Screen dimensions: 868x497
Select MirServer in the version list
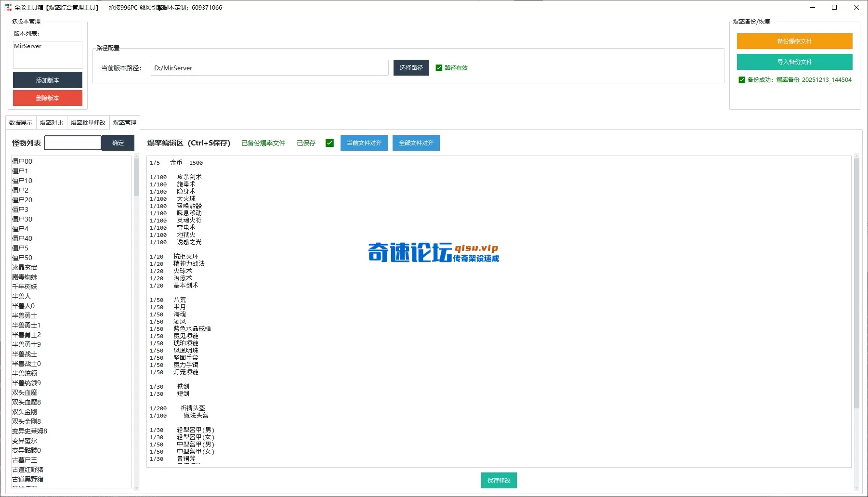tap(28, 46)
